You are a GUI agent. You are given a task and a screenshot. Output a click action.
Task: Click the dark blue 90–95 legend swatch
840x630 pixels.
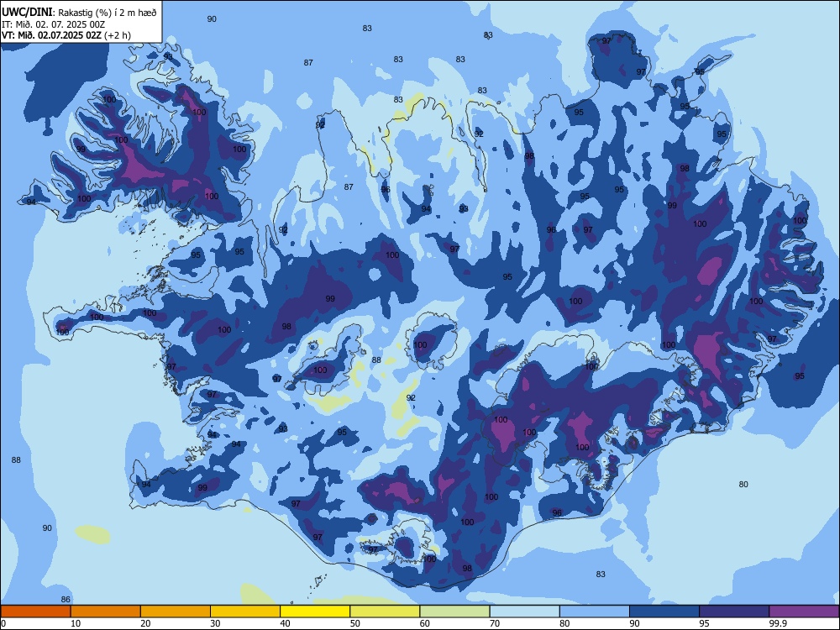tap(664, 612)
